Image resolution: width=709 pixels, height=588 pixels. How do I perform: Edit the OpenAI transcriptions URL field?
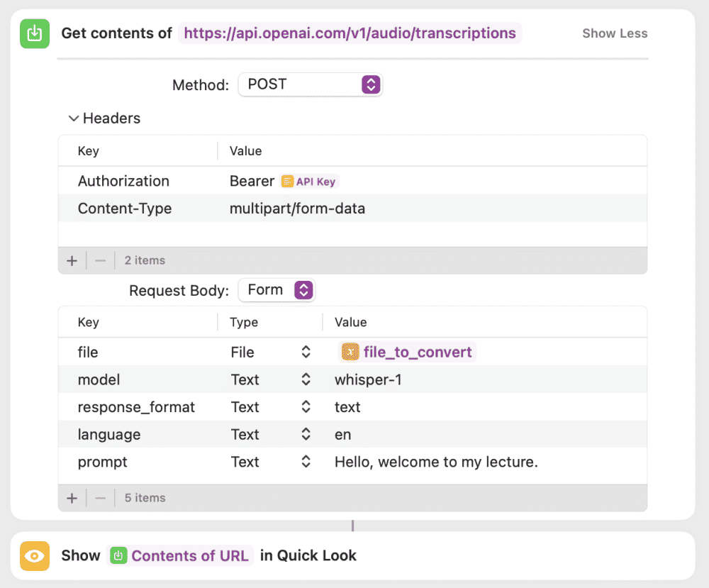pos(350,33)
